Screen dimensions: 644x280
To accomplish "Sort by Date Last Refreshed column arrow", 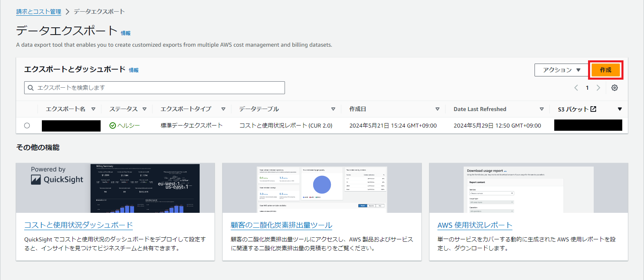I will 542,109.
